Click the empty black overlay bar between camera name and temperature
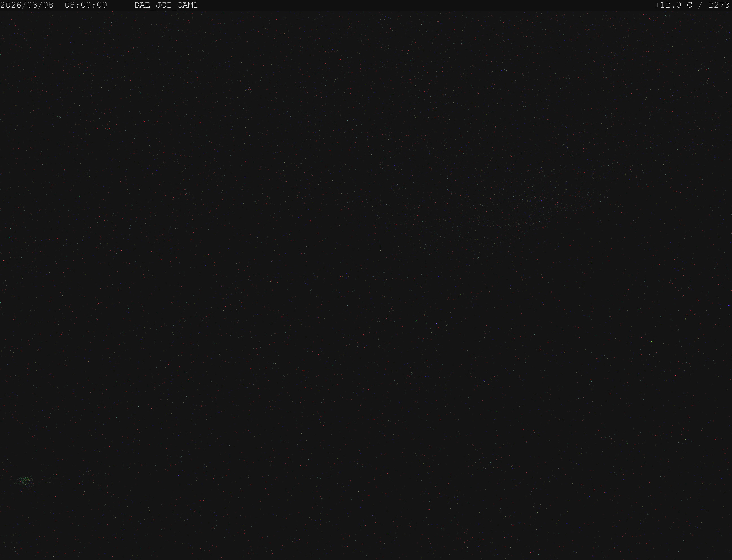732x560 pixels. pos(426,5)
